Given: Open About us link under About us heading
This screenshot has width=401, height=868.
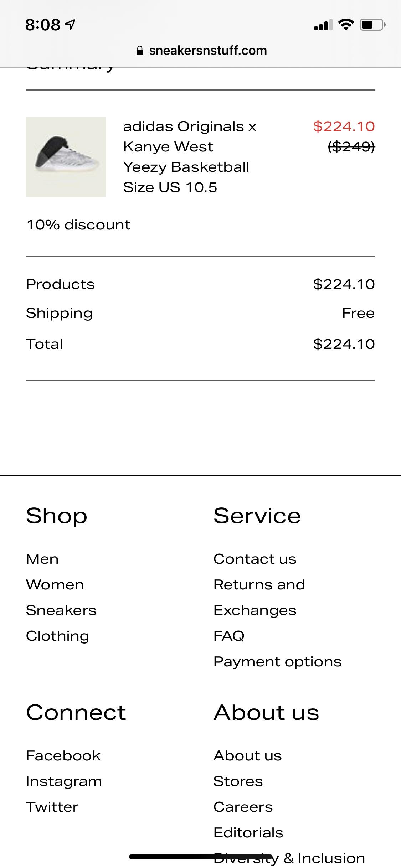Looking at the screenshot, I should (247, 756).
